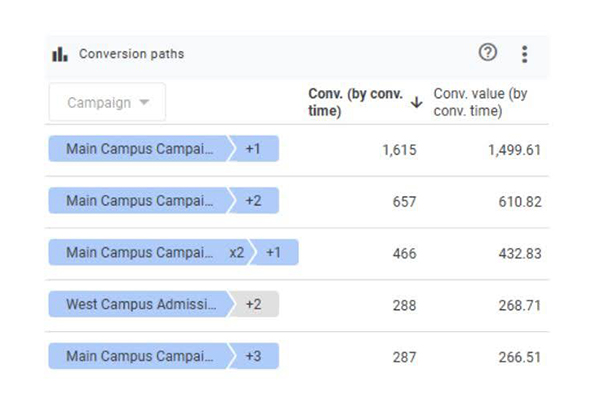Image resolution: width=600 pixels, height=400 pixels.
Task: Expand the gray +2 chip in West Campus row
Action: 254,304
